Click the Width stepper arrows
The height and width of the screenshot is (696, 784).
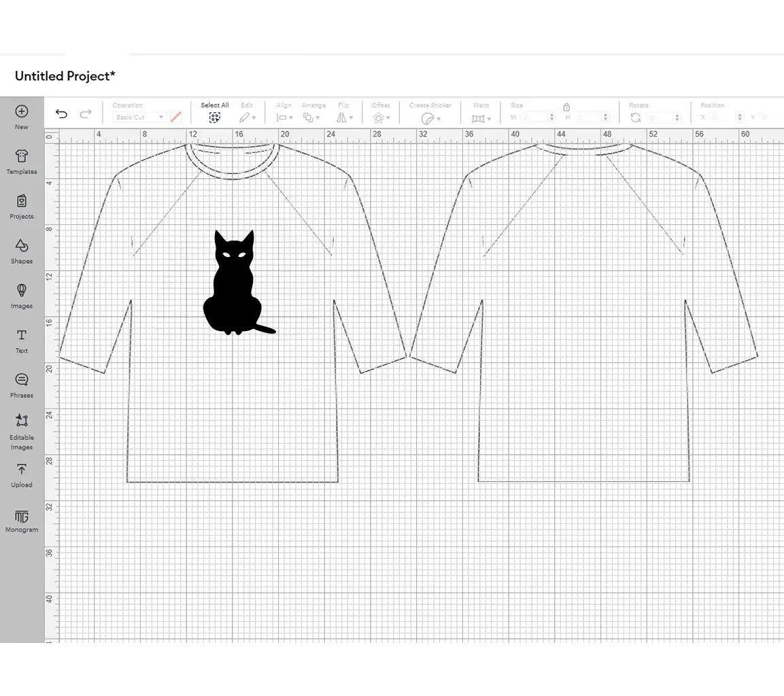(552, 118)
